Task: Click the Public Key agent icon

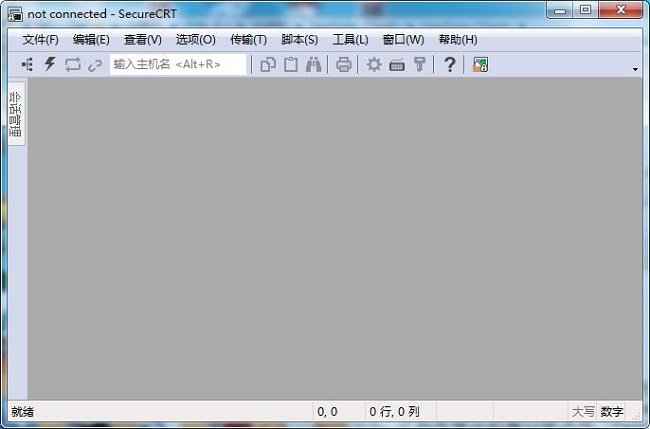Action: coord(419,65)
